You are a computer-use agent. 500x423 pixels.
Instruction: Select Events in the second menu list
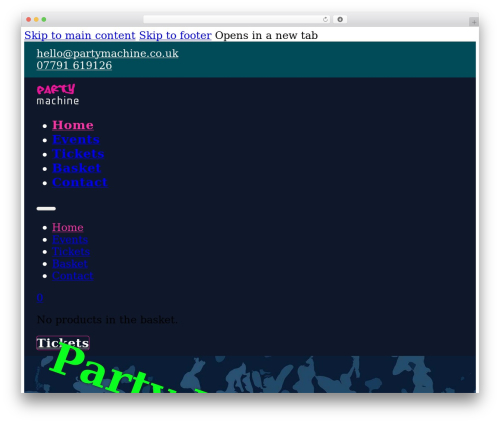coord(70,239)
